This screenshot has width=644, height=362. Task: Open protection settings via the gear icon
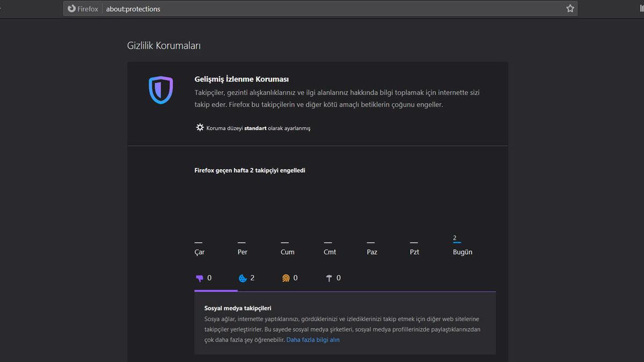point(199,127)
